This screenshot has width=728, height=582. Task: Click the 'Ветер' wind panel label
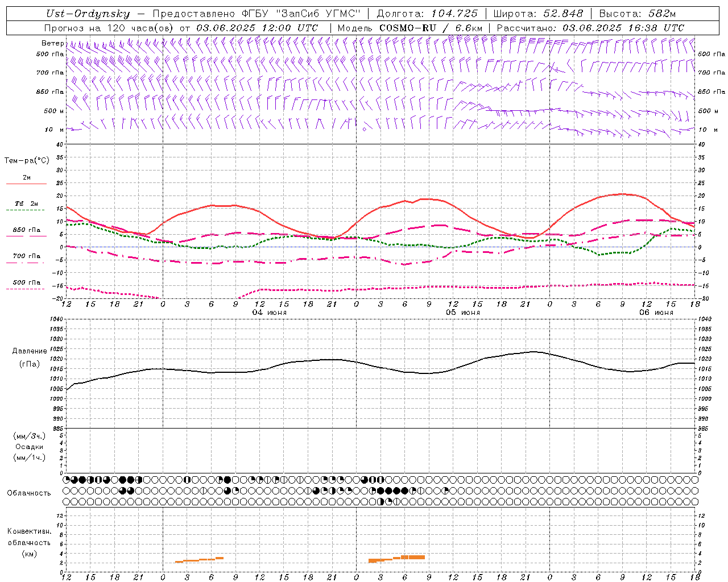[52, 43]
